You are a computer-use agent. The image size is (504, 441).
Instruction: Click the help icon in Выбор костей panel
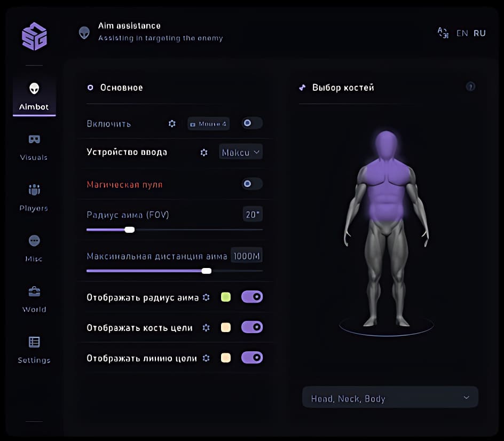click(470, 86)
